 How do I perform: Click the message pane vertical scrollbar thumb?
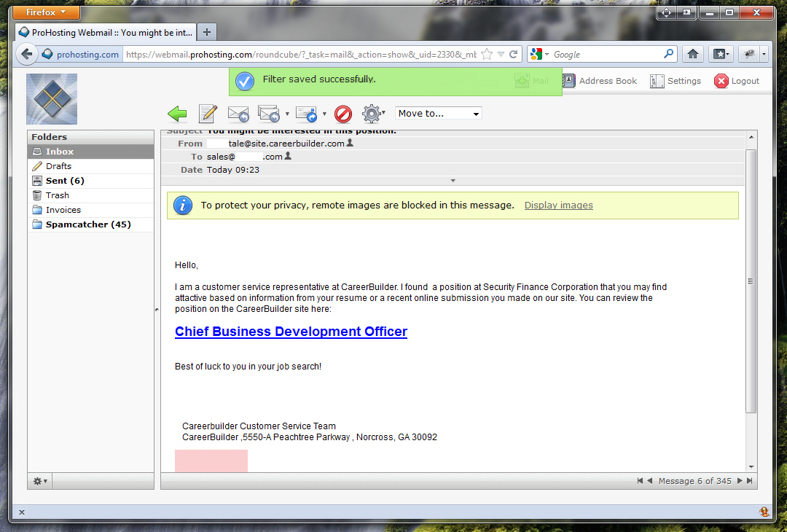tap(751, 281)
